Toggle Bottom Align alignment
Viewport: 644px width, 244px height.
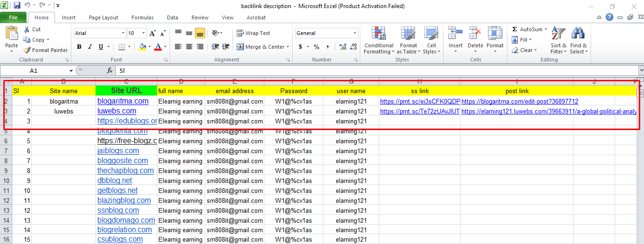tap(200, 33)
